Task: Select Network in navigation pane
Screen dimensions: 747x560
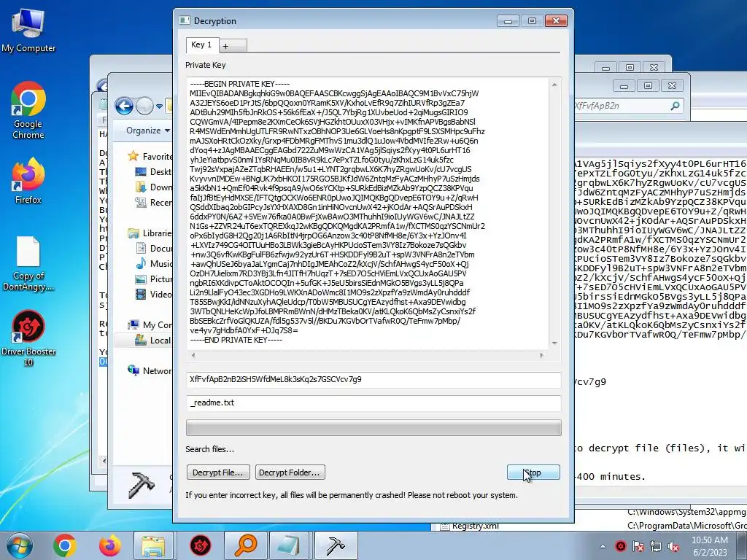Action: point(150,370)
